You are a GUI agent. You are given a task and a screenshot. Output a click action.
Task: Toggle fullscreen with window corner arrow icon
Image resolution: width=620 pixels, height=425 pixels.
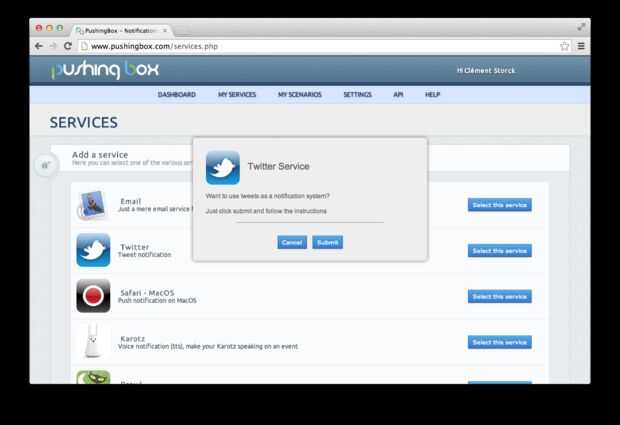click(x=581, y=27)
